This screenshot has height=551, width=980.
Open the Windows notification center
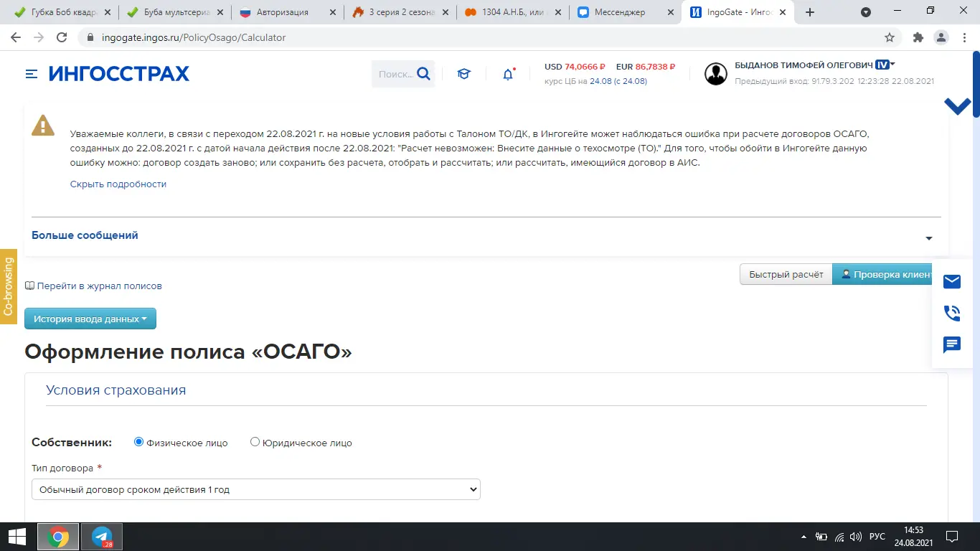pos(952,537)
